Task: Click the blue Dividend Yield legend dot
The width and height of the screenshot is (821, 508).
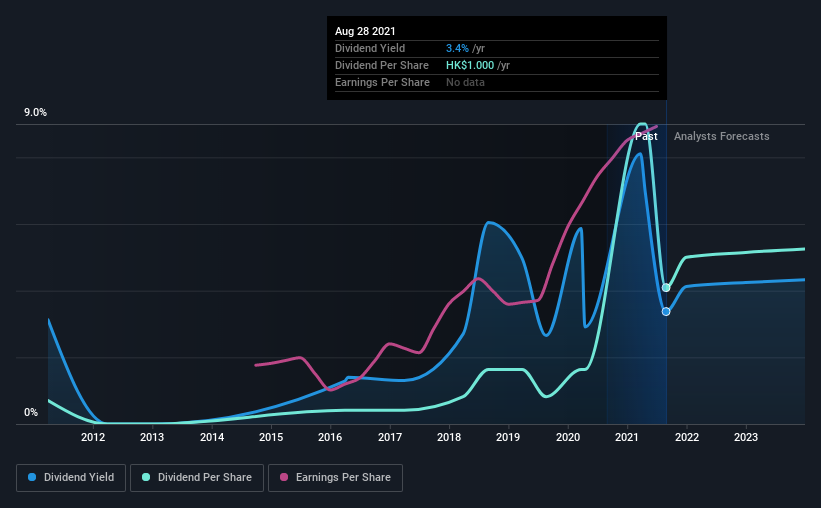Action: point(32,477)
